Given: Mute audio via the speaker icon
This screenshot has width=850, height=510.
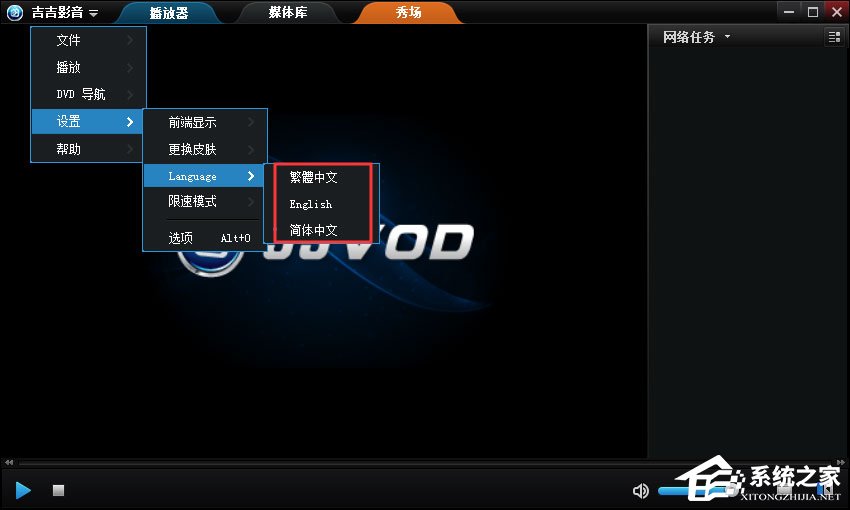Looking at the screenshot, I should pyautogui.click(x=641, y=490).
